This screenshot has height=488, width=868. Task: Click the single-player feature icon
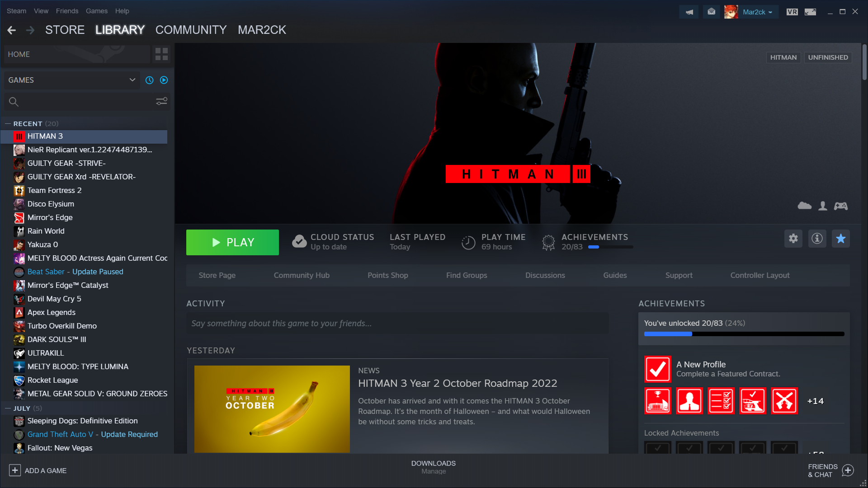(x=823, y=206)
